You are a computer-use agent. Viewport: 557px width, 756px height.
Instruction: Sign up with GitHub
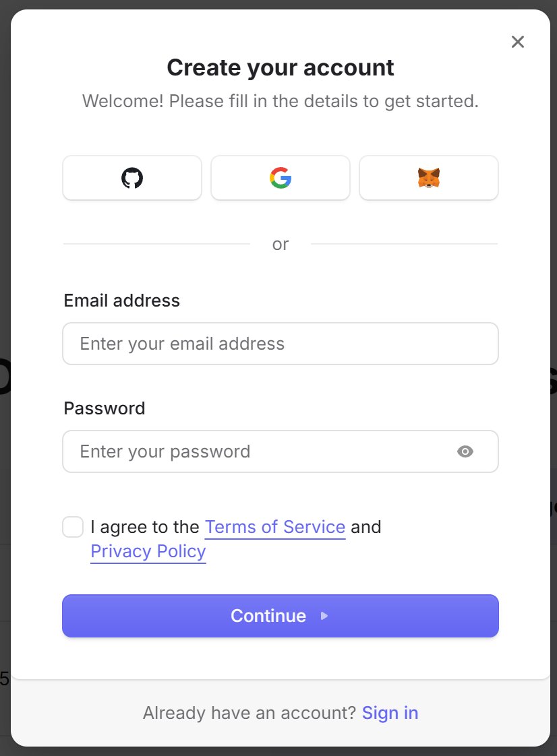point(132,179)
